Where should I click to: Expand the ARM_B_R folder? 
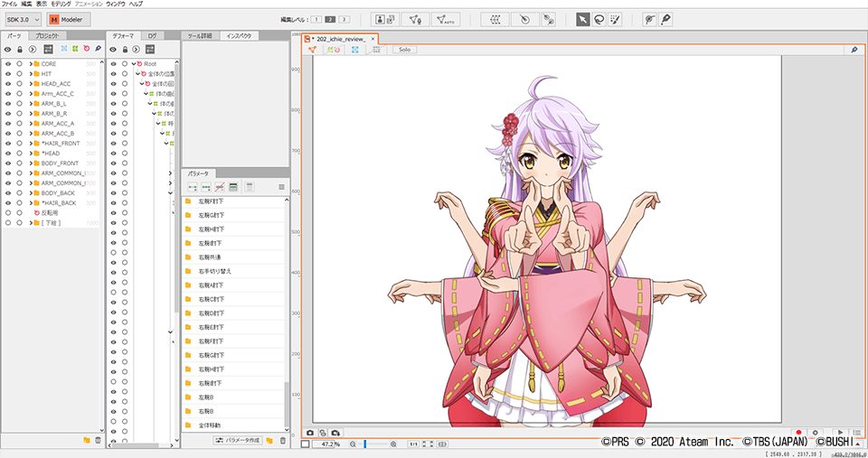pos(31,114)
